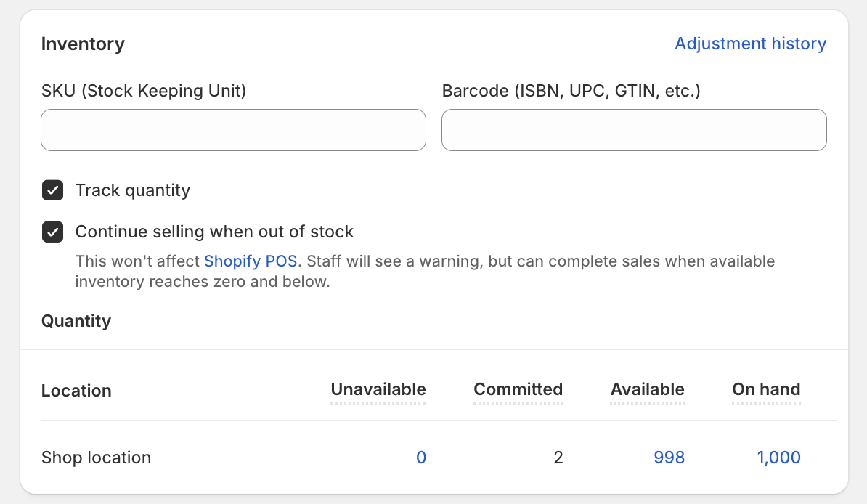
Task: Select the Shop location row name
Action: (96, 458)
